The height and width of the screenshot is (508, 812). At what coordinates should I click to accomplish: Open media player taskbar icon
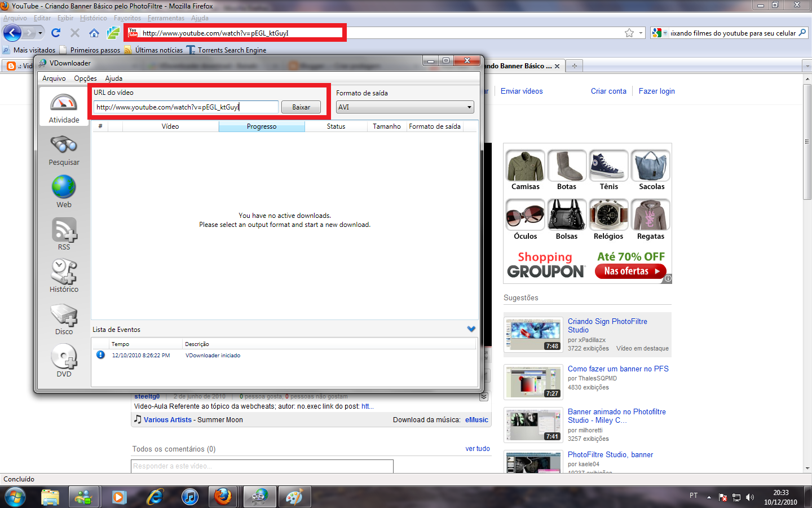point(119,497)
